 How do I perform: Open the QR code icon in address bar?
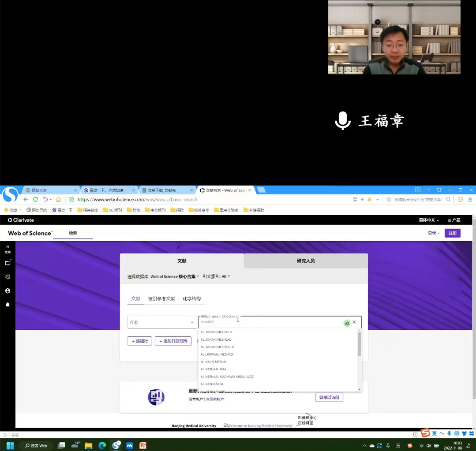tap(355, 199)
